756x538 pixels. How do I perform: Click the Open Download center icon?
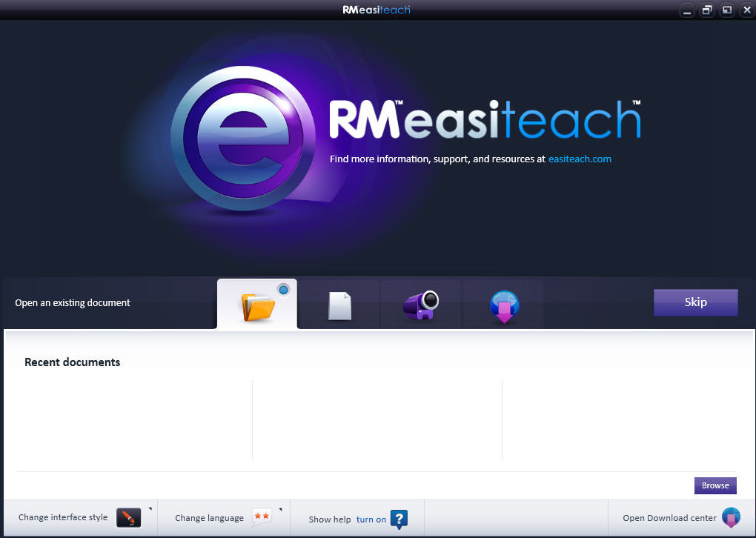click(x=731, y=518)
